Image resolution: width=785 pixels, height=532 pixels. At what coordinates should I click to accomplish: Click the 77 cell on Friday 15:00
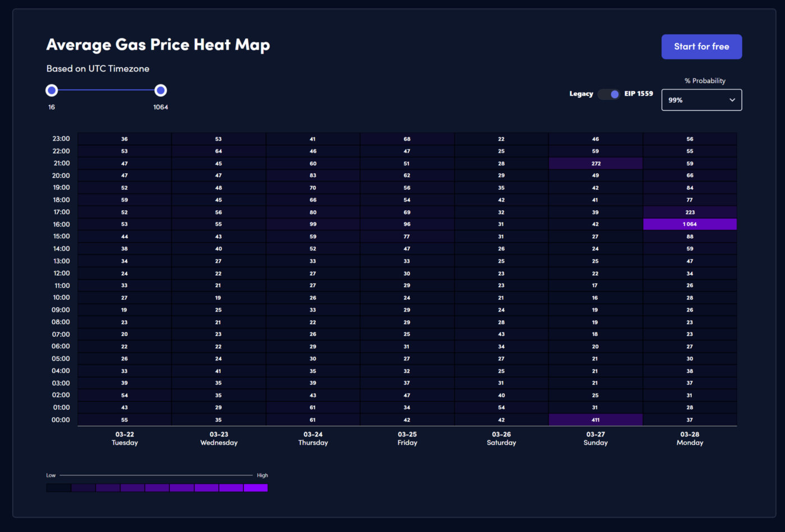tap(407, 237)
